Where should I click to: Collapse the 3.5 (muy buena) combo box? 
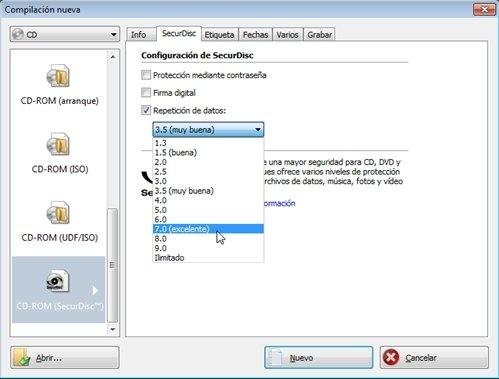208,130
